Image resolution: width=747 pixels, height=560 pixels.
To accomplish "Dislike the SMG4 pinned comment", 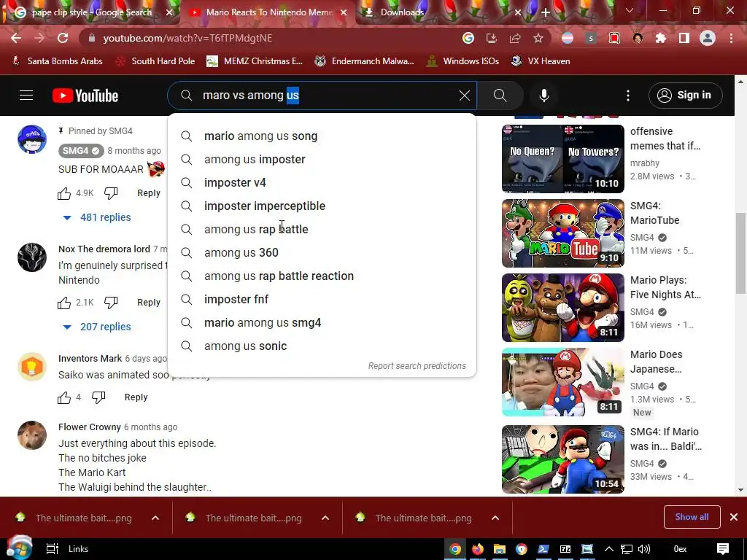I will pyautogui.click(x=111, y=193).
